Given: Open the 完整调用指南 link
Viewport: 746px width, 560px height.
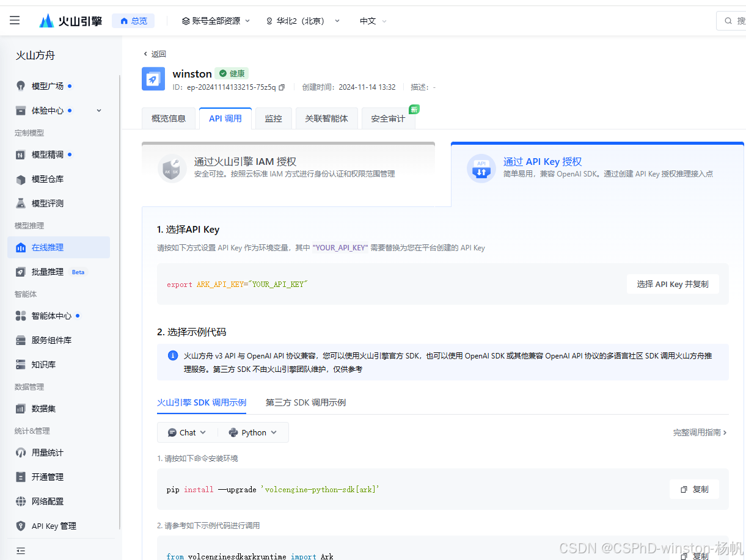Looking at the screenshot, I should click(700, 432).
